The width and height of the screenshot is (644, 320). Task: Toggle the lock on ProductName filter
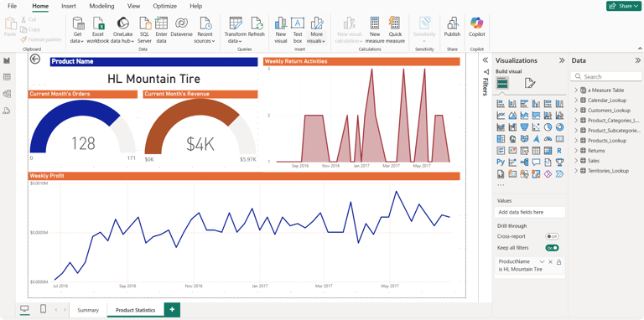click(558, 261)
